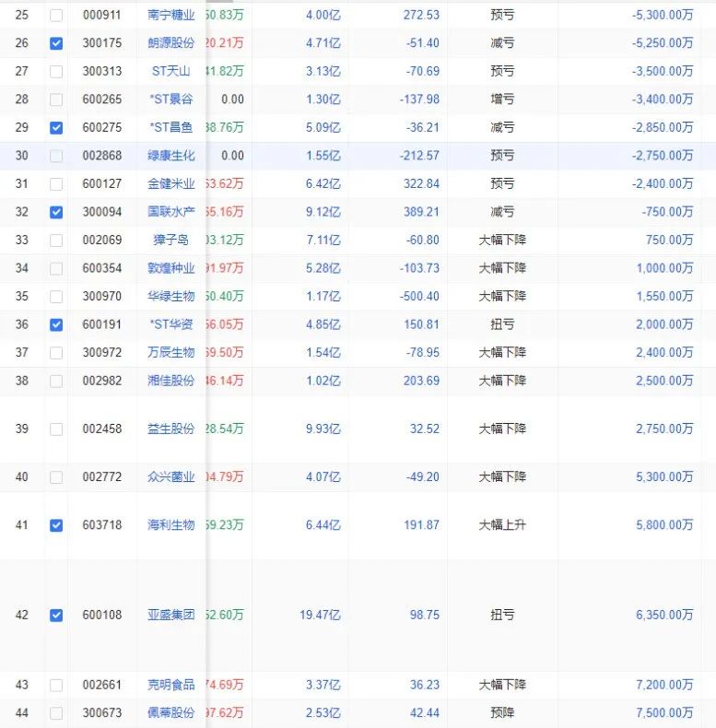
Task: Uncheck the 朗源股份 row checkbox
Action: [56, 43]
